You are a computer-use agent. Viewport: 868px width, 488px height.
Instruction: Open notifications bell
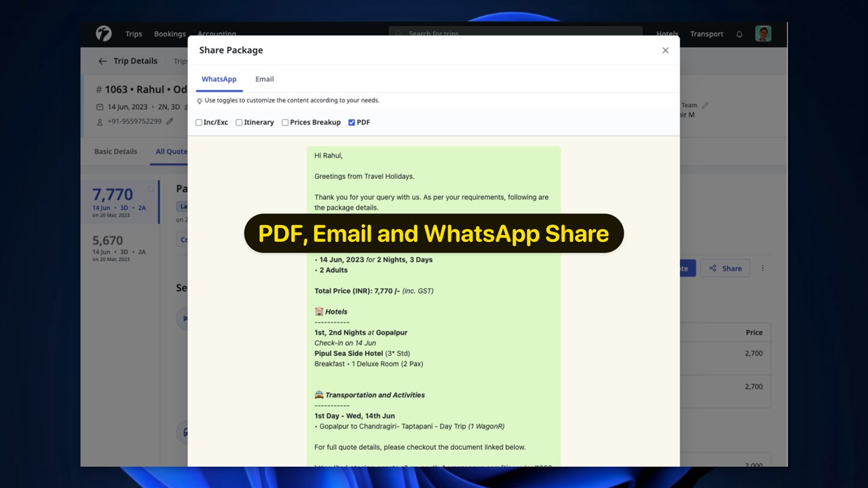coord(740,34)
